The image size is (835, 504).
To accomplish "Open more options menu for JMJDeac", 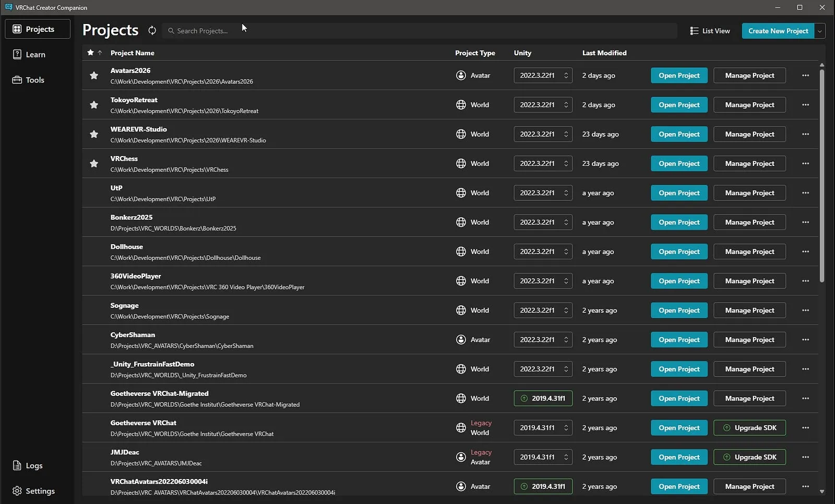I will point(805,457).
